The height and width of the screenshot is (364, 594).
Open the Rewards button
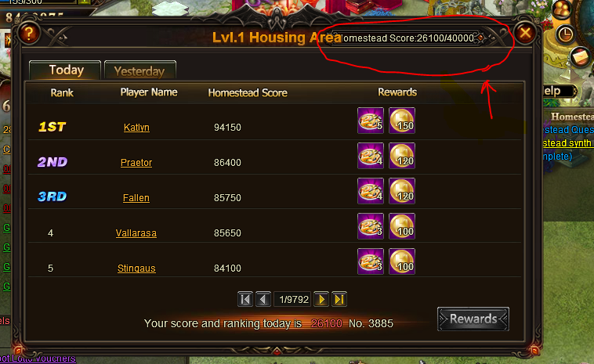click(x=473, y=319)
